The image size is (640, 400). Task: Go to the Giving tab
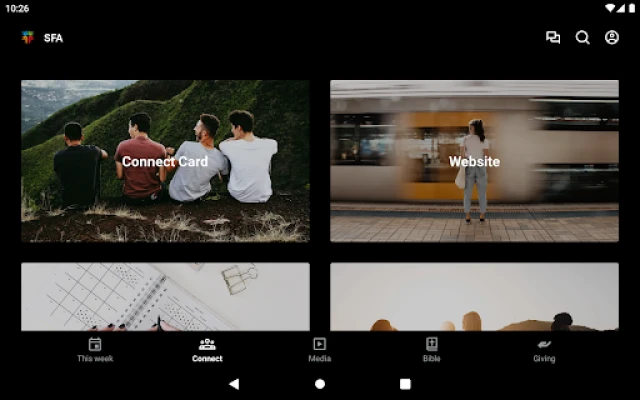coord(544,350)
